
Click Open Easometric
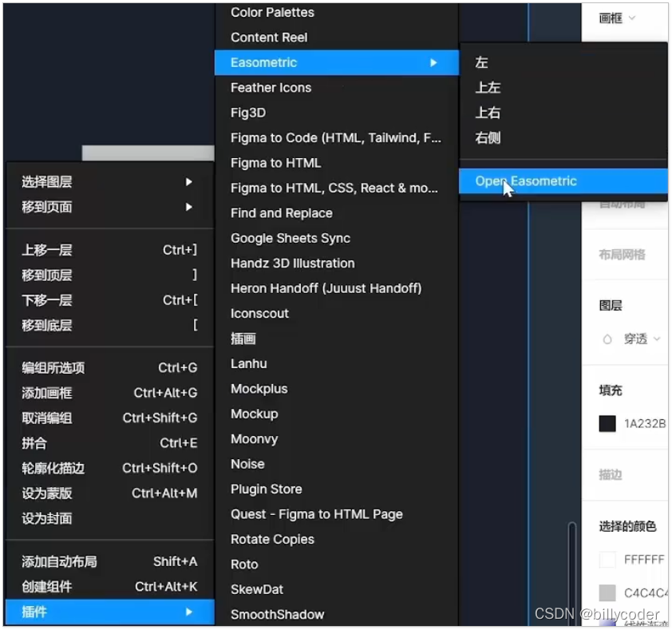[563, 181]
